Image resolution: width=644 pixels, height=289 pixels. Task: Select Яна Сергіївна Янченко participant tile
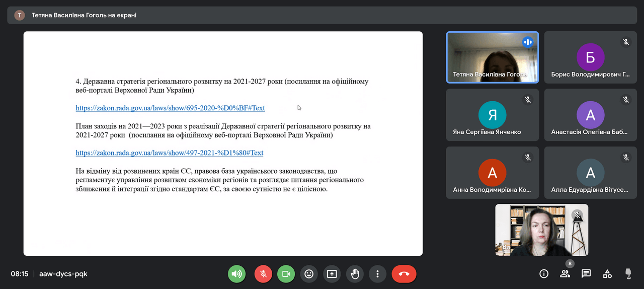pyautogui.click(x=492, y=115)
